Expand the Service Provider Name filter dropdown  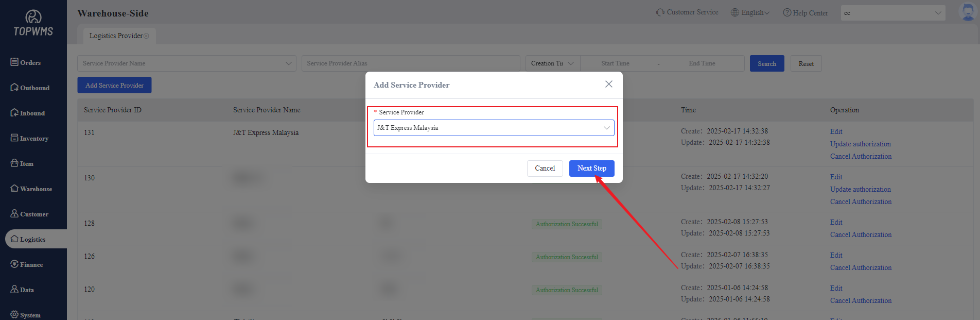tap(186, 63)
